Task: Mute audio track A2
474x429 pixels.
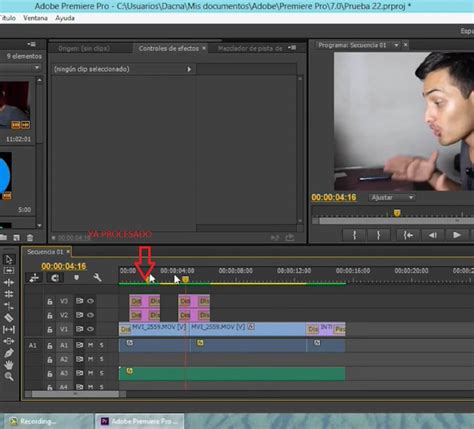Action: click(x=90, y=359)
